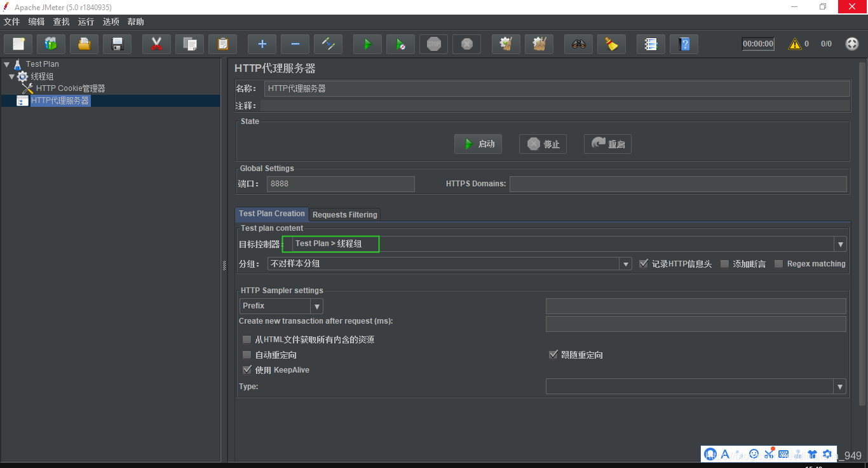This screenshot has width=868, height=468.
Task: Select the Test Plan Creation tab
Action: point(272,214)
